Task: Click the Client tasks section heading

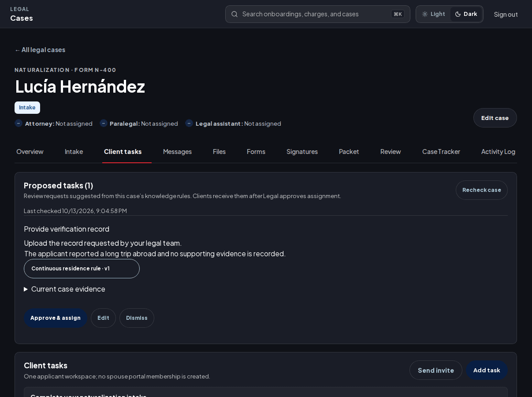Action: point(45,365)
